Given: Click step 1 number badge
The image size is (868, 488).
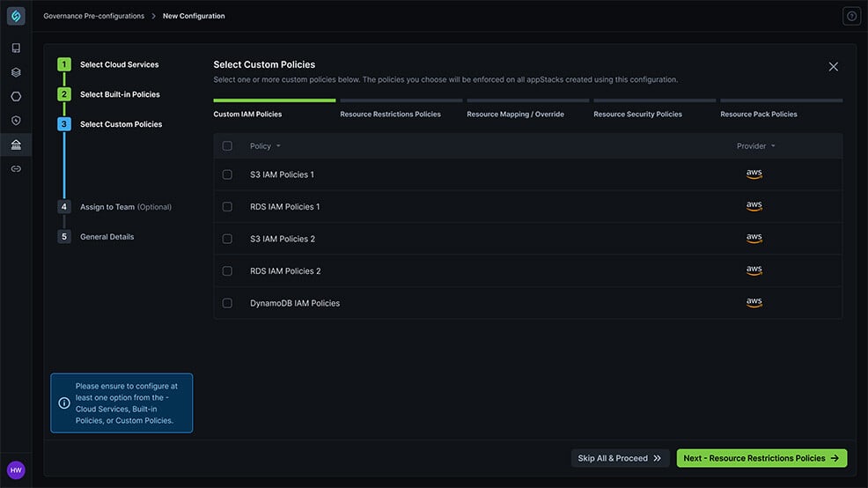Looking at the screenshot, I should (64, 64).
